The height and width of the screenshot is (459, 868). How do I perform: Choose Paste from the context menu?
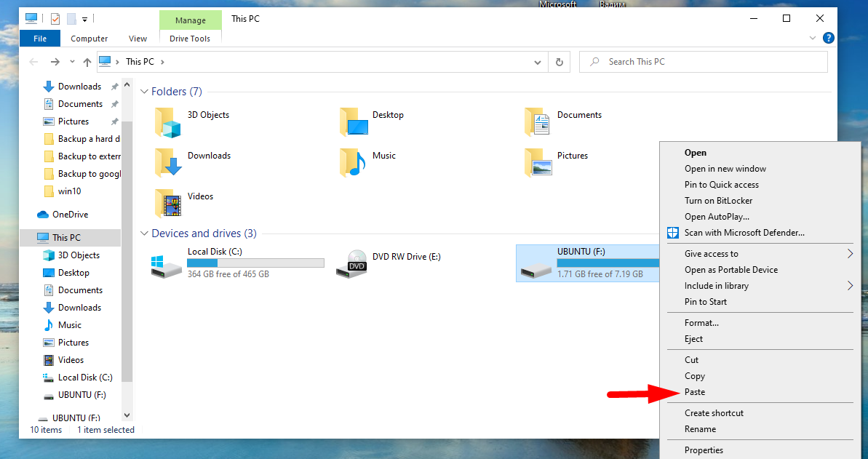[695, 392]
